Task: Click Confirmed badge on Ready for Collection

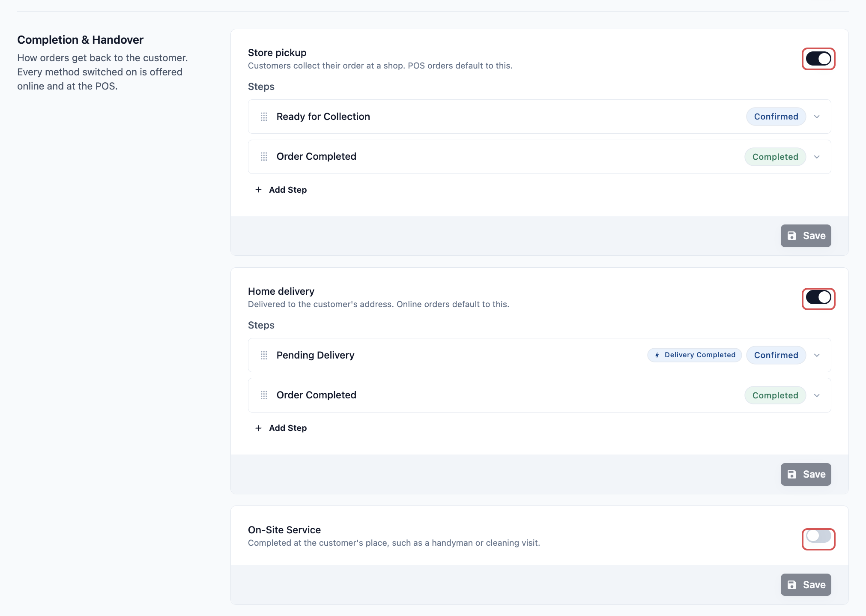Action: (x=776, y=117)
